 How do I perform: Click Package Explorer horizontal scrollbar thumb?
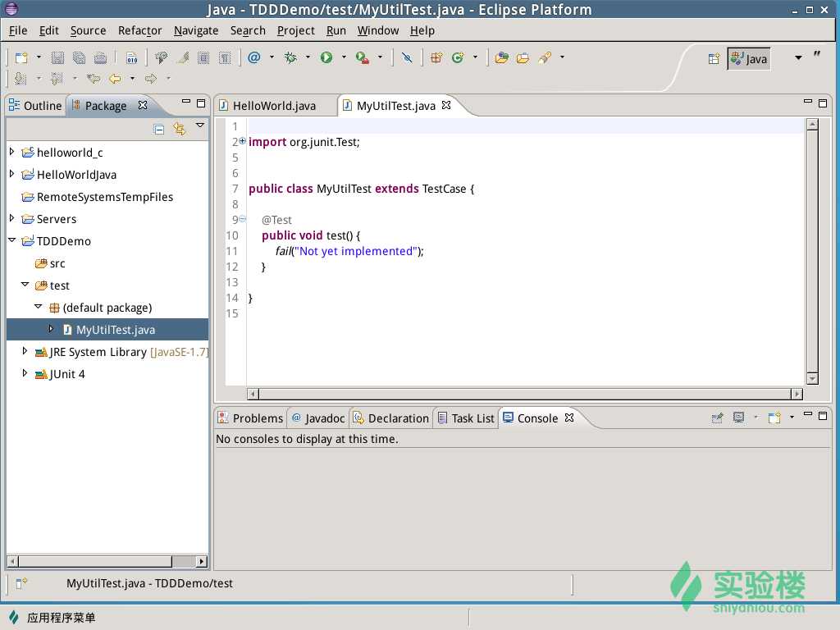[x=95, y=561]
